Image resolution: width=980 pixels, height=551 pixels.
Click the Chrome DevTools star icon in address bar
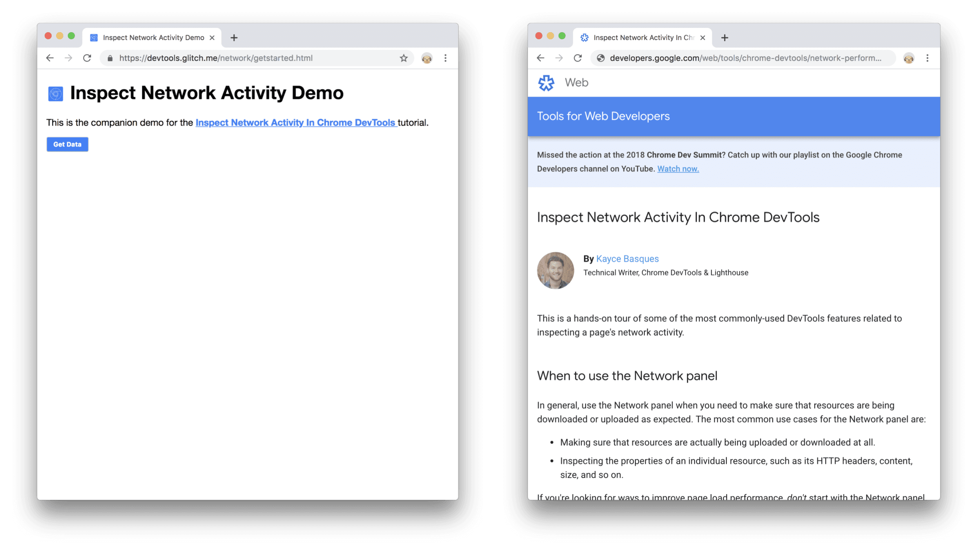[404, 58]
